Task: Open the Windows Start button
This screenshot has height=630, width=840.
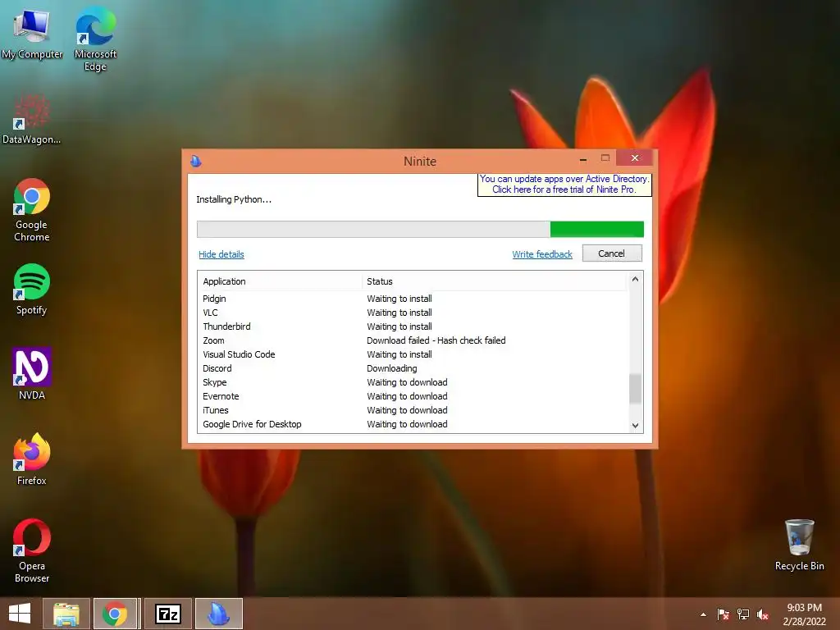Action: [20, 614]
